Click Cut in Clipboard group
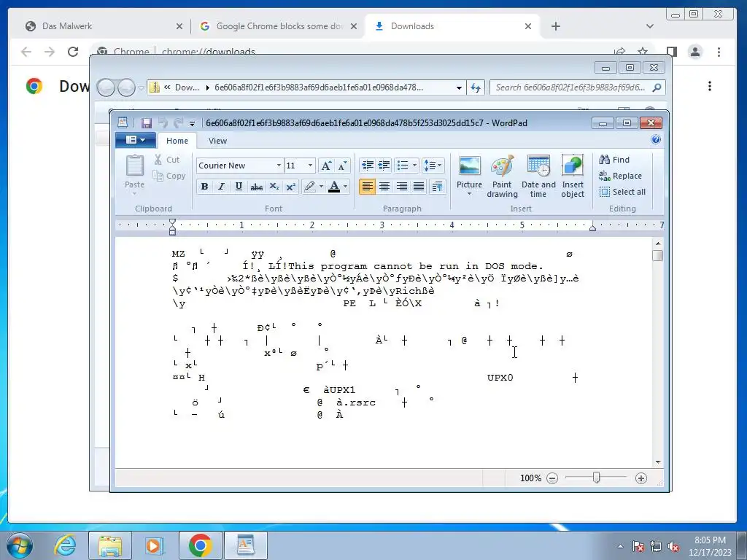The height and width of the screenshot is (560, 747). [167, 160]
